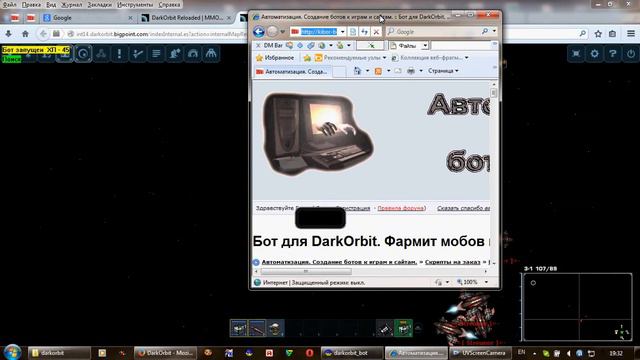Click the Firefox home button
640x360 pixels.
[25, 34]
